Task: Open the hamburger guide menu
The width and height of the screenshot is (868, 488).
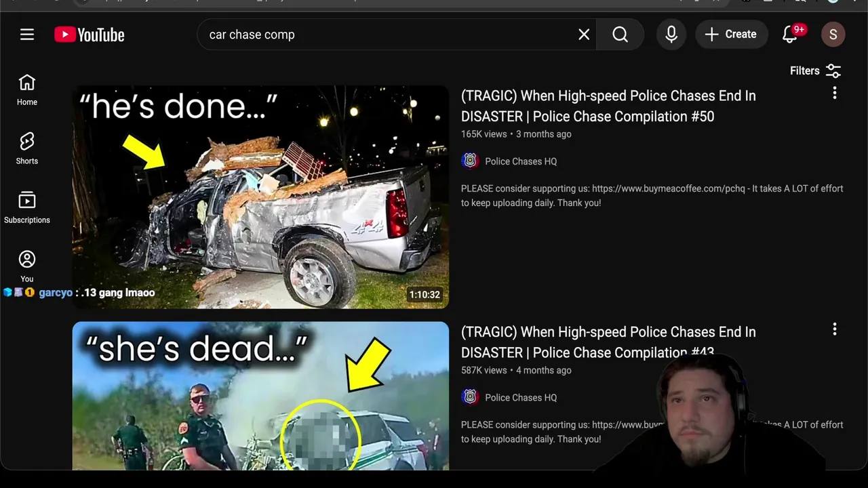Action: coord(27,35)
